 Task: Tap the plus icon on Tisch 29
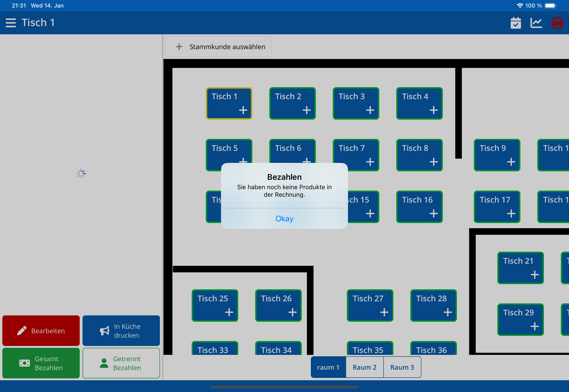coord(535,326)
